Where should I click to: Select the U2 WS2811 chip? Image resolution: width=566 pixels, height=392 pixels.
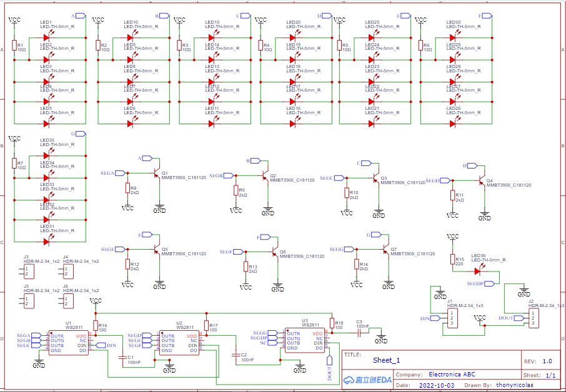tap(179, 343)
